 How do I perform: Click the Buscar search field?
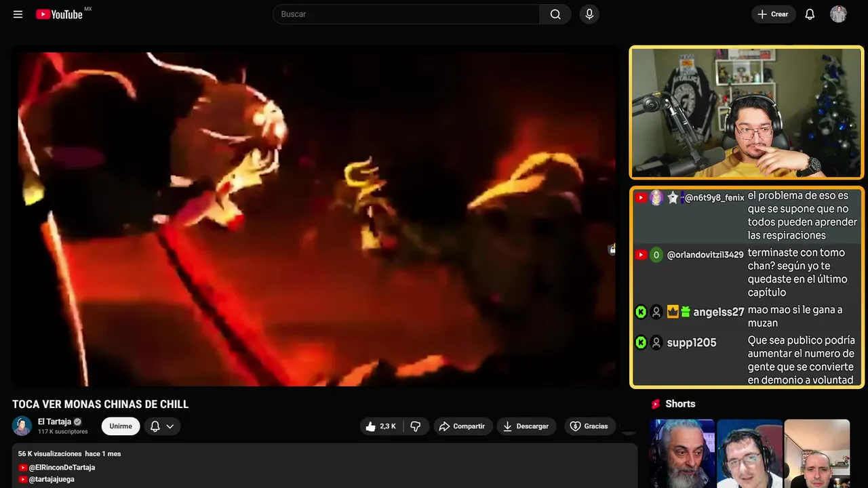coord(406,14)
